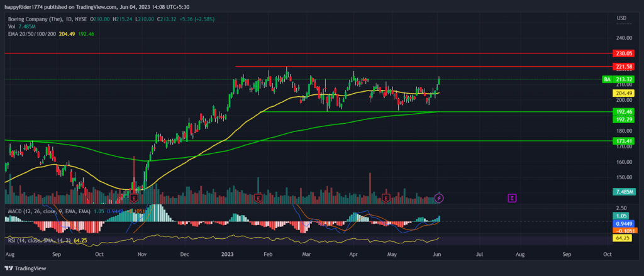Click the +5.36 (+2.58%) price change text
Viewport: 644px width, 276px height.
coord(196,19)
